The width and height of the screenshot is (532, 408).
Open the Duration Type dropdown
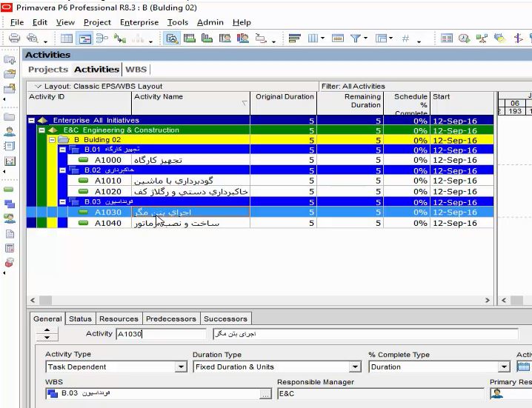355,367
